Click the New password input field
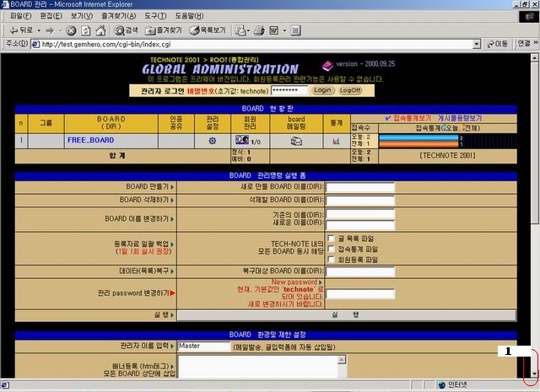The height and width of the screenshot is (392, 540). click(x=360, y=294)
